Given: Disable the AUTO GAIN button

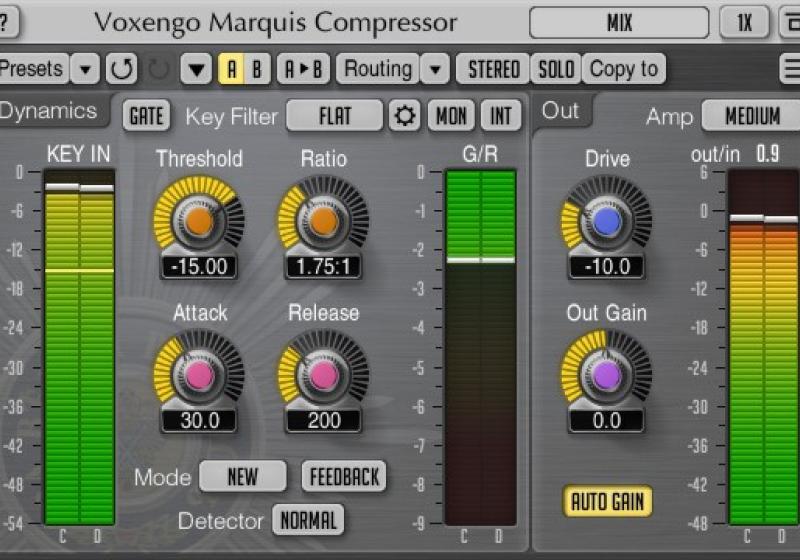Looking at the screenshot, I should pos(608,501).
